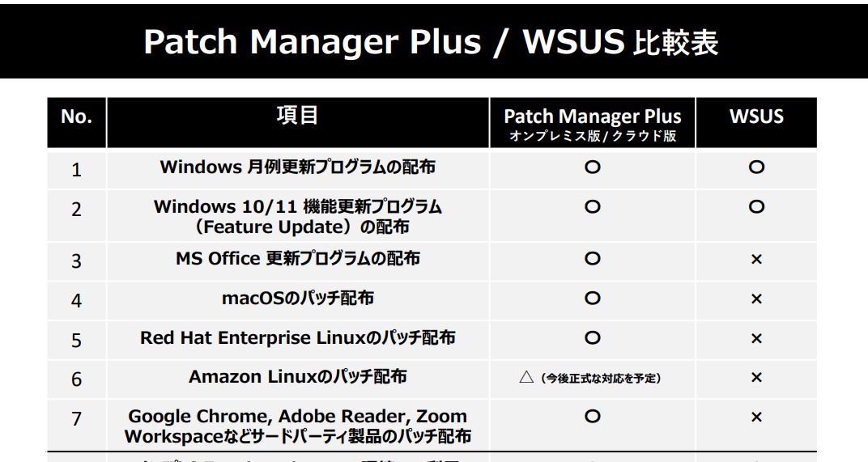Image resolution: width=868 pixels, height=462 pixels.
Task: Click row number 4 in No. column
Action: pyautogui.click(x=76, y=301)
